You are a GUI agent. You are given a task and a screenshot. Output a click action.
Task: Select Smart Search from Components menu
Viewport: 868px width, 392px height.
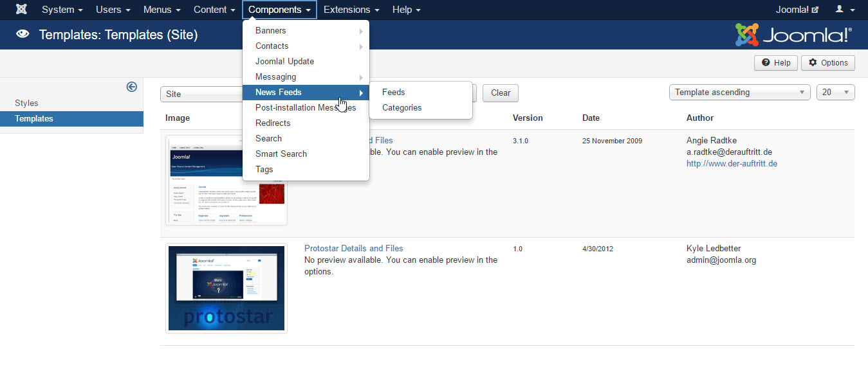[x=281, y=154]
